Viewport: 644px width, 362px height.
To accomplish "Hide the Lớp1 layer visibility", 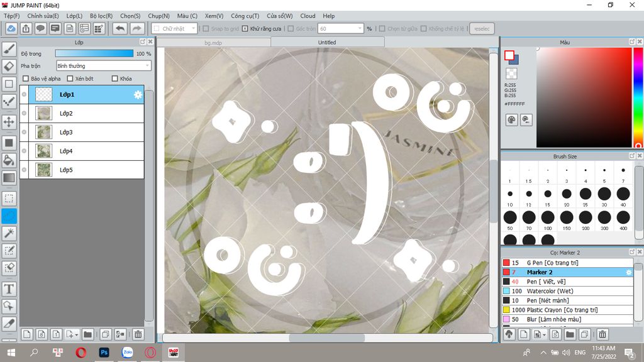I will click(25, 94).
